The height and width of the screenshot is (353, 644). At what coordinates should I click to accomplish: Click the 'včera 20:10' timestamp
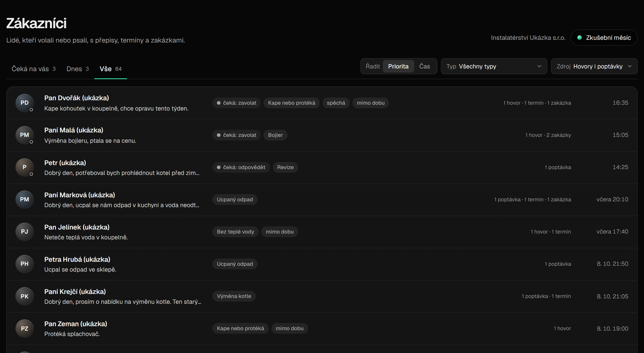(612, 199)
